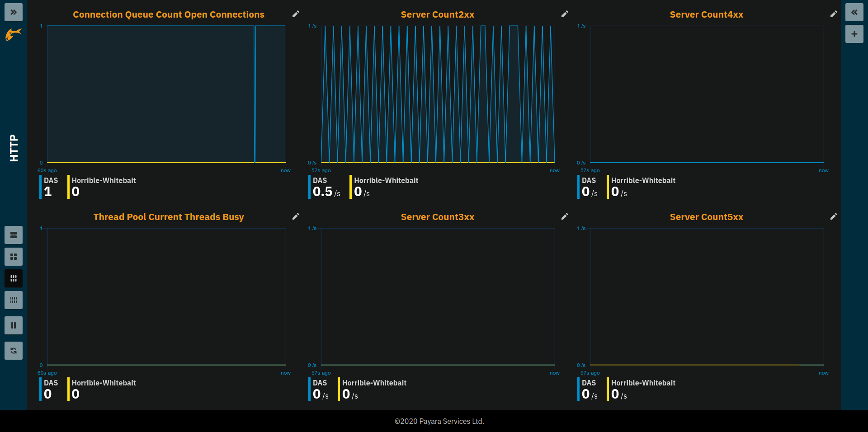Pause the data refresh

coord(14,325)
